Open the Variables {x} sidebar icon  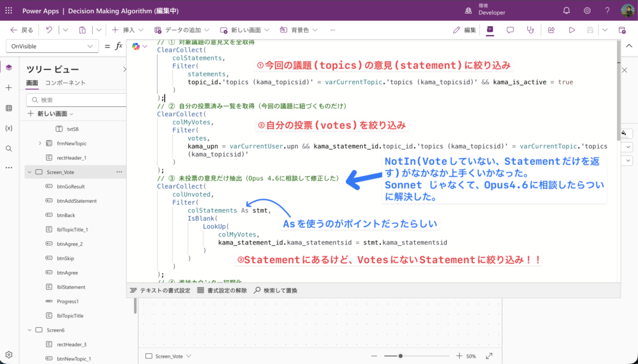pyautogui.click(x=9, y=128)
